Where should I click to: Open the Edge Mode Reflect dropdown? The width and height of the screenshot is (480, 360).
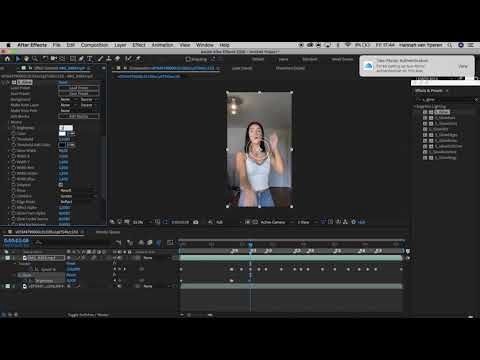77,202
